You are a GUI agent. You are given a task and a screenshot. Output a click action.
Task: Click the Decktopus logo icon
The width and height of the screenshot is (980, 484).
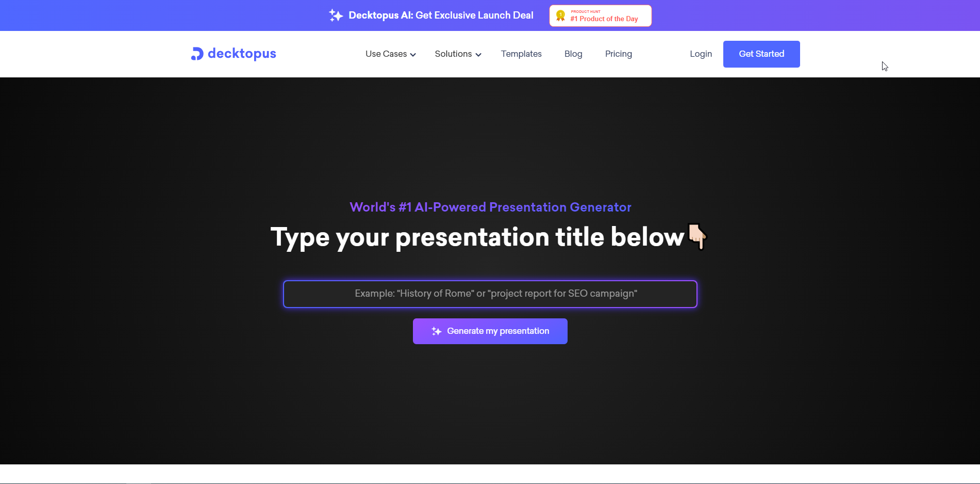(197, 54)
